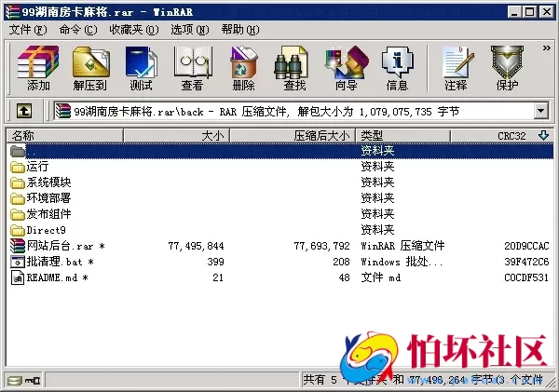Image resolution: width=559 pixels, height=392 pixels.
Task: Click the status bar drive icon
Action: click(14, 381)
